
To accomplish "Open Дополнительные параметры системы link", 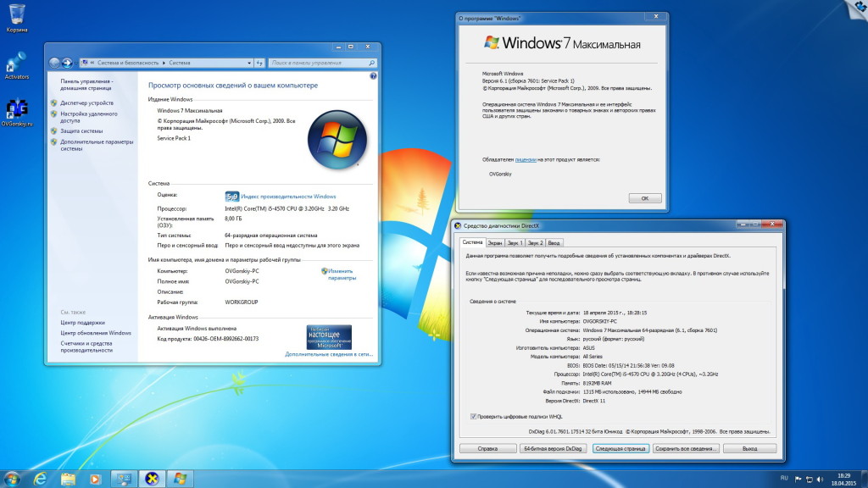I will [x=97, y=145].
